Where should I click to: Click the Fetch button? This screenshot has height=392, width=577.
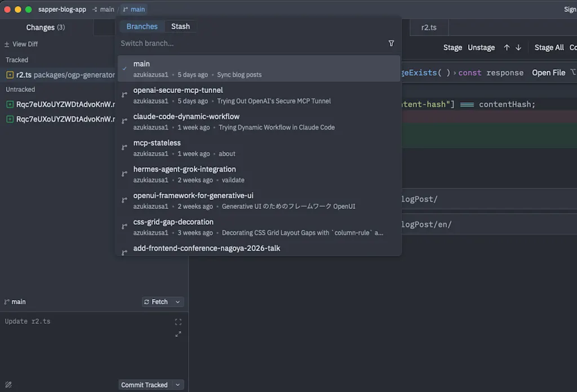coord(156,302)
